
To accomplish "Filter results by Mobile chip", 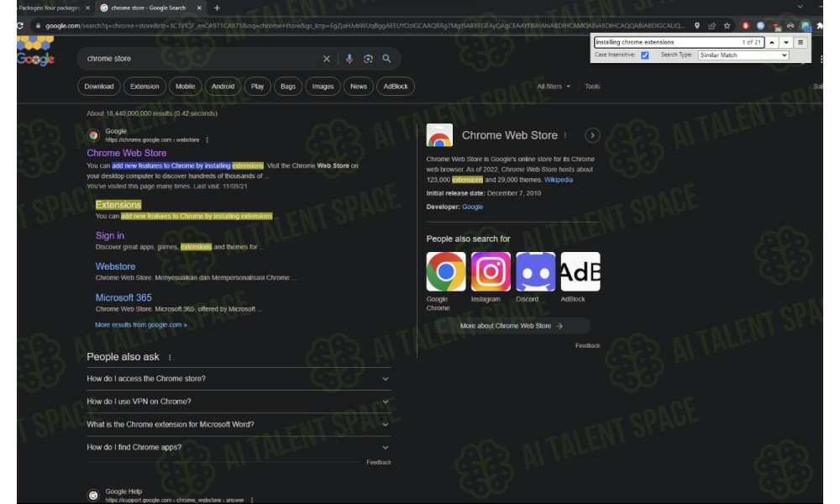I will [x=186, y=87].
